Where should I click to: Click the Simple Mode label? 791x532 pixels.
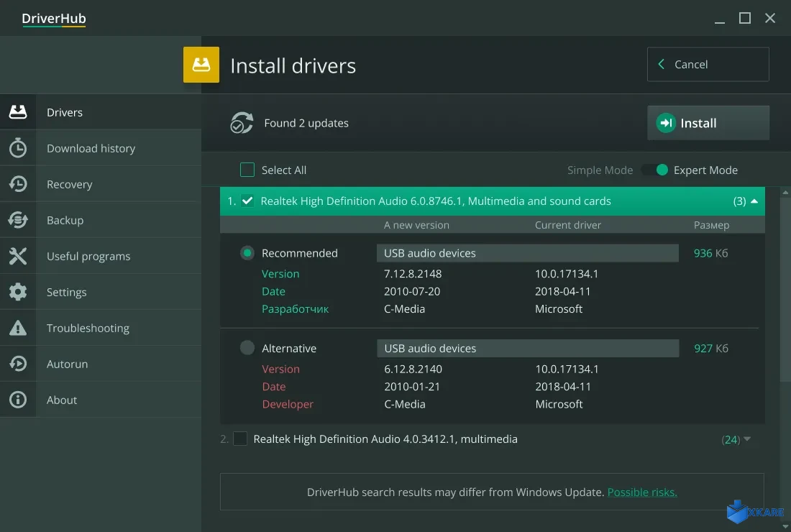click(600, 170)
